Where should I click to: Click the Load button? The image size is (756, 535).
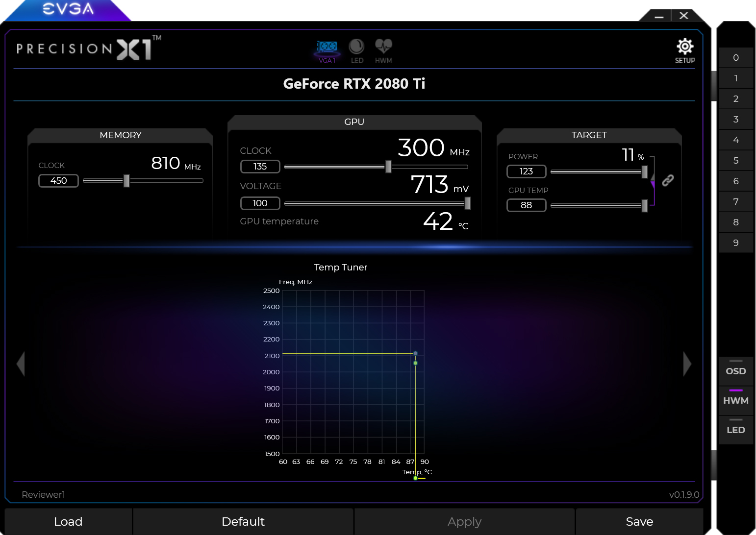click(x=68, y=521)
